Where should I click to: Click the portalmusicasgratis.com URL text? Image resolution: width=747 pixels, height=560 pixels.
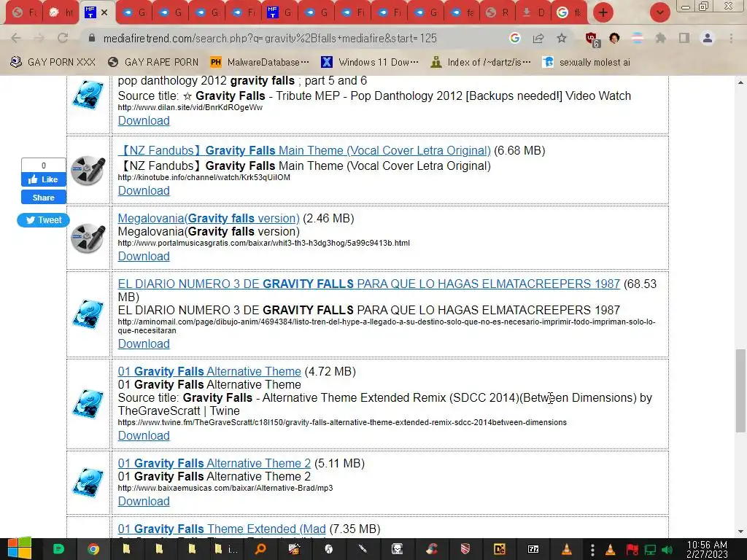coord(263,243)
